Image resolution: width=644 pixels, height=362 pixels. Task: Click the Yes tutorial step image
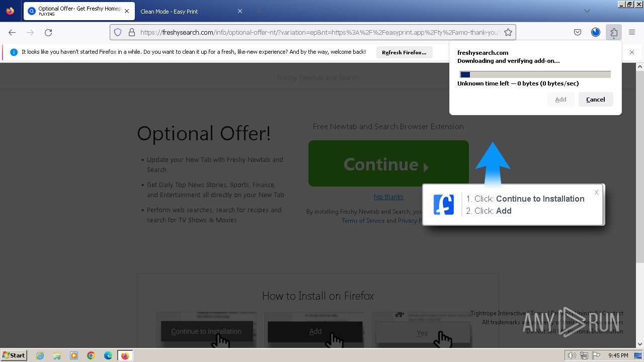tap(422, 330)
